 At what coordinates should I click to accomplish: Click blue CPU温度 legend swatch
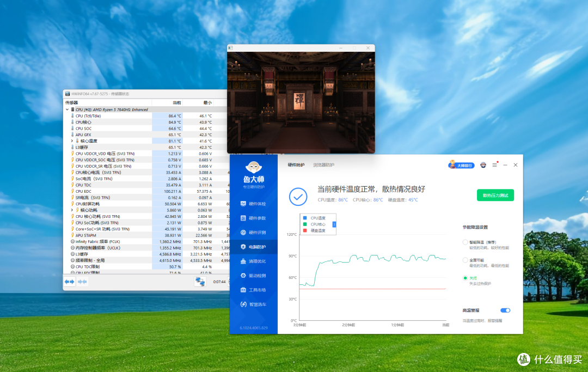click(305, 218)
